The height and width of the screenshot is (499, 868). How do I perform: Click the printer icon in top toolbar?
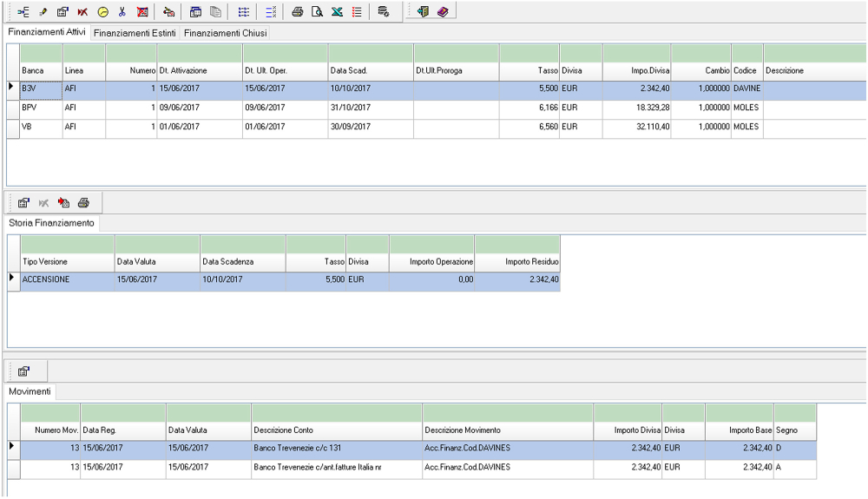coord(297,12)
